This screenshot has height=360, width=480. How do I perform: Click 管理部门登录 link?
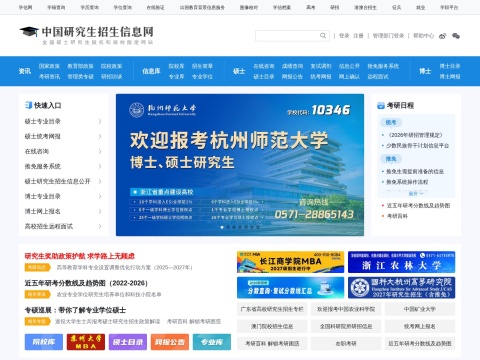coord(388,36)
